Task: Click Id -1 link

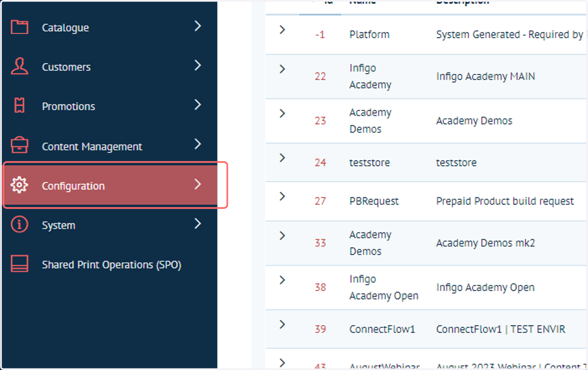Action: 320,35
